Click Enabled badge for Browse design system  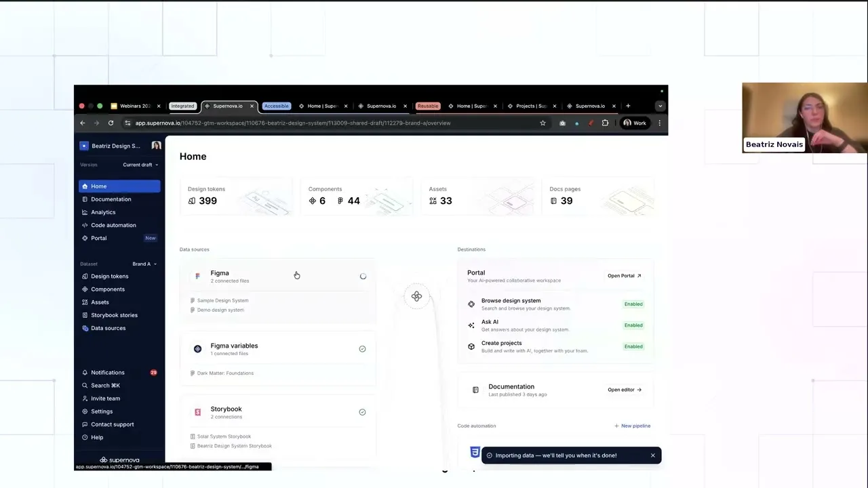pyautogui.click(x=633, y=304)
